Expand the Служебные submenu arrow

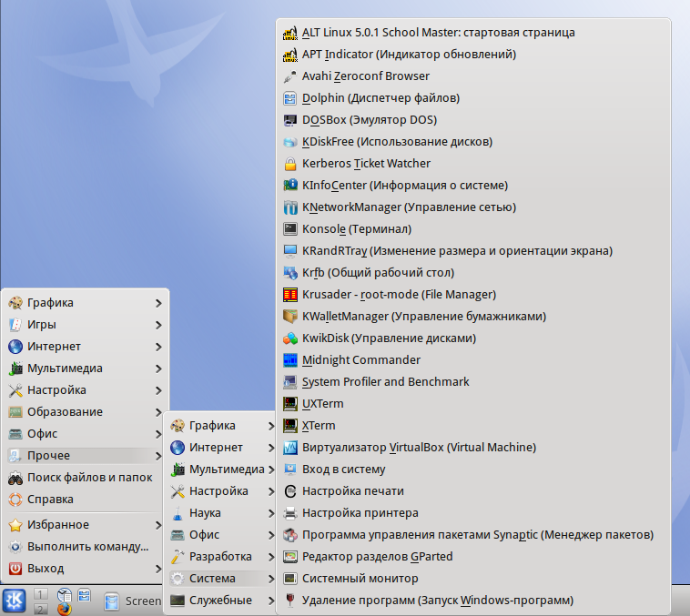(x=271, y=601)
